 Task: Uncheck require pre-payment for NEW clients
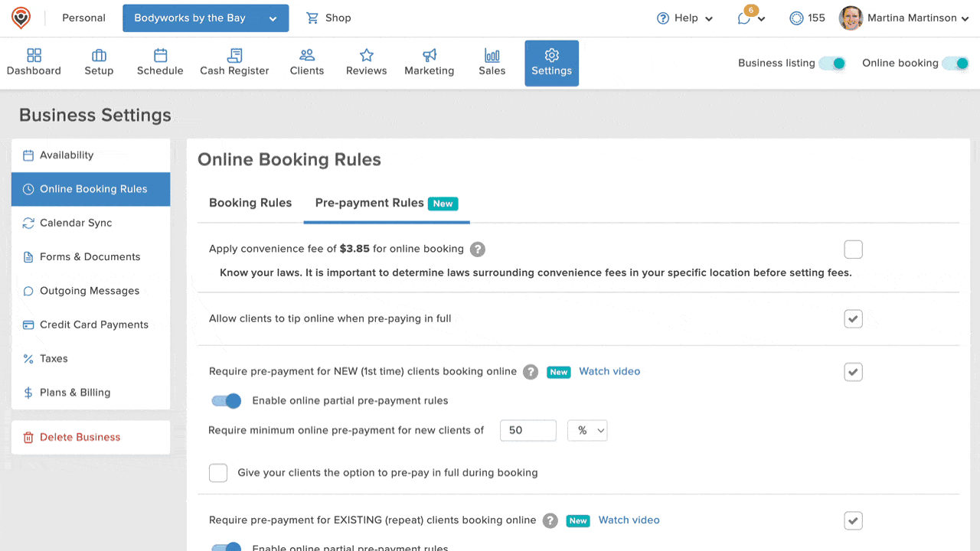[x=853, y=372]
